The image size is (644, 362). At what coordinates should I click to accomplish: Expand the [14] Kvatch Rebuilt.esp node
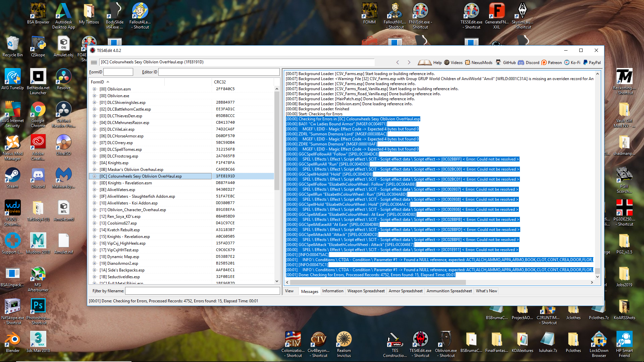click(x=94, y=230)
